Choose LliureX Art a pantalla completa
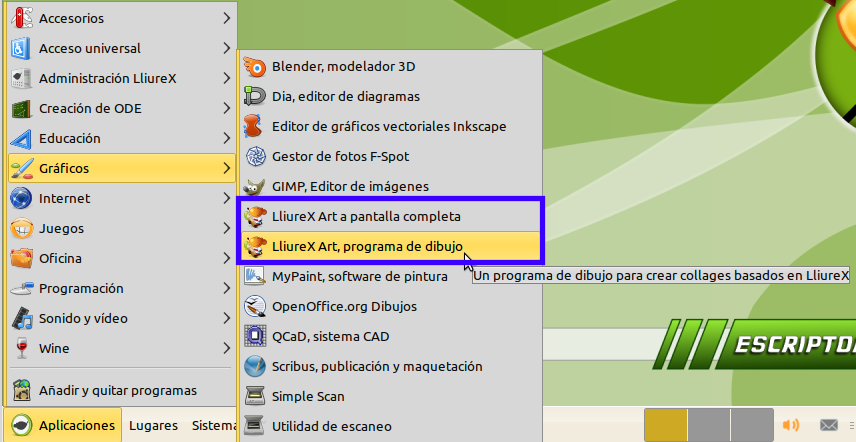Image resolution: width=856 pixels, height=442 pixels. click(391, 217)
